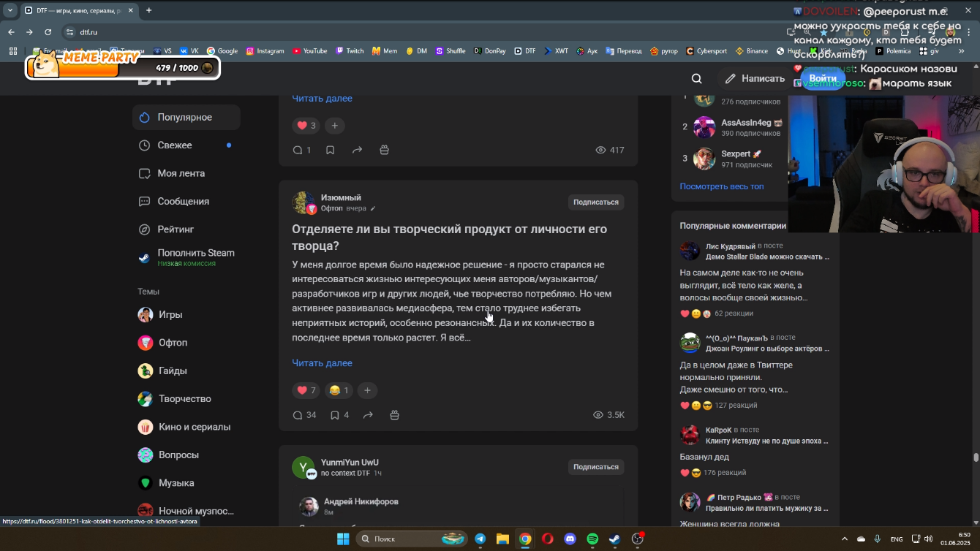
Task: Open the Google bookmark
Action: [222, 51]
